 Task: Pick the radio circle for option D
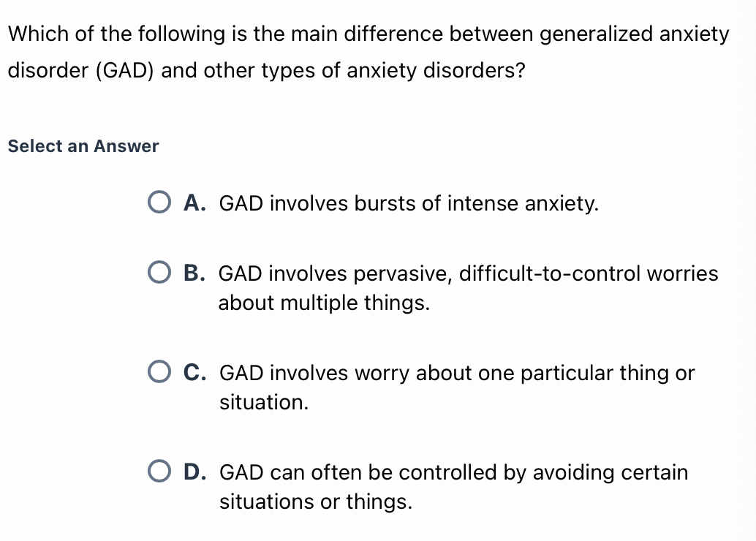click(159, 471)
